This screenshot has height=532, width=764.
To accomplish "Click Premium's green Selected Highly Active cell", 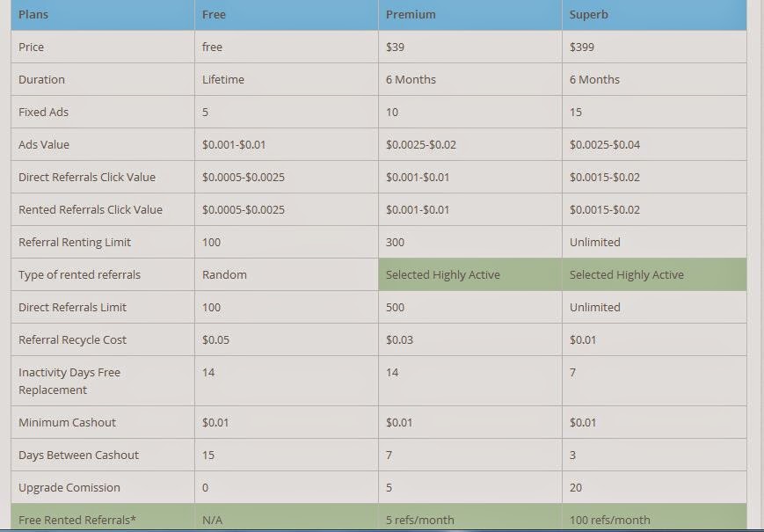I will pyautogui.click(x=443, y=274).
